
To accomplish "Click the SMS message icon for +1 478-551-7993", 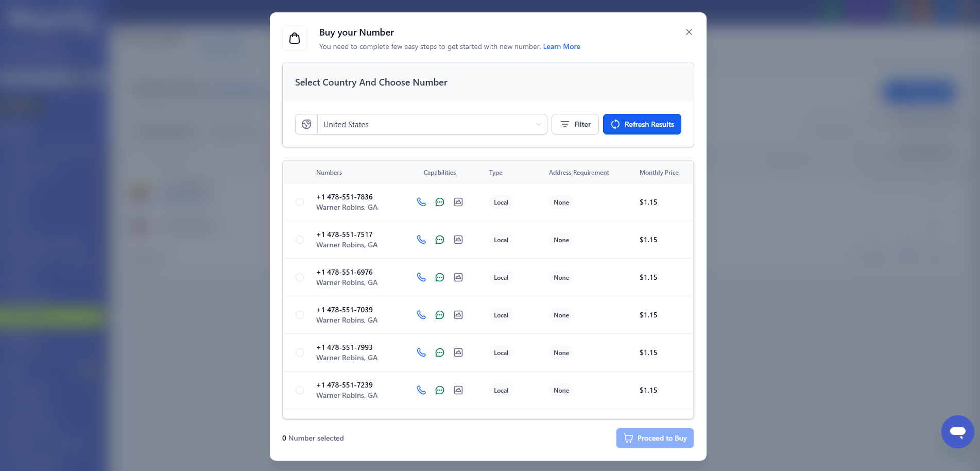I will (440, 352).
